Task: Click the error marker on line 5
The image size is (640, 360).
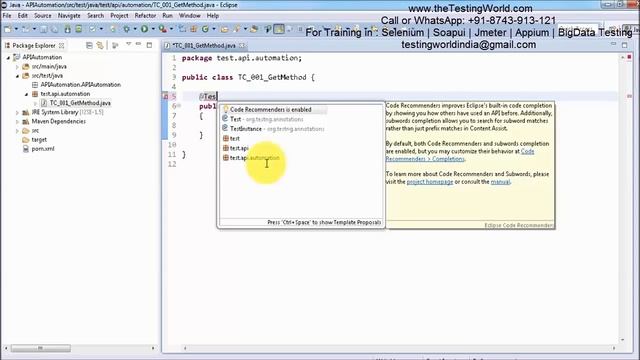Action: (165, 96)
